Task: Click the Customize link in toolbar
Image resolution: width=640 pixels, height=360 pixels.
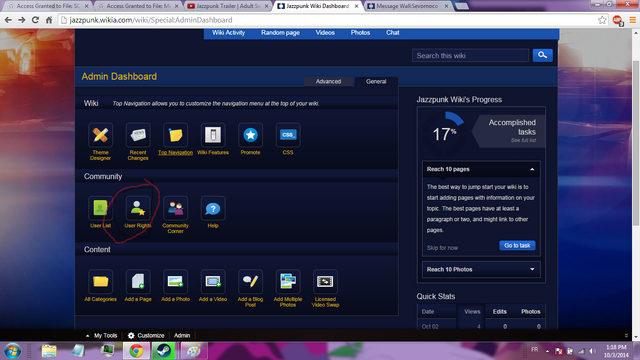Action: click(x=151, y=336)
